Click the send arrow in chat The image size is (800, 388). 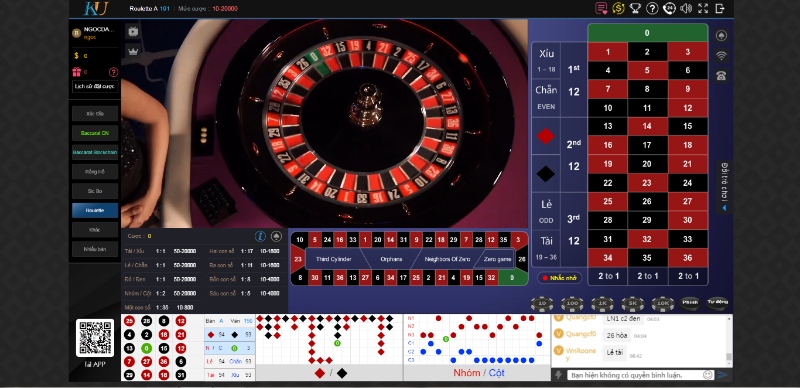pos(723,375)
